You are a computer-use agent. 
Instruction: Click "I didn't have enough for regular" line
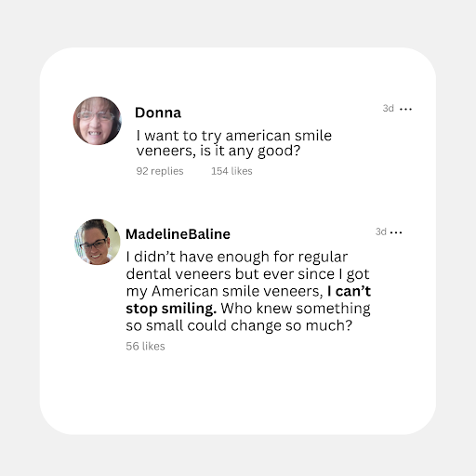coord(237,257)
